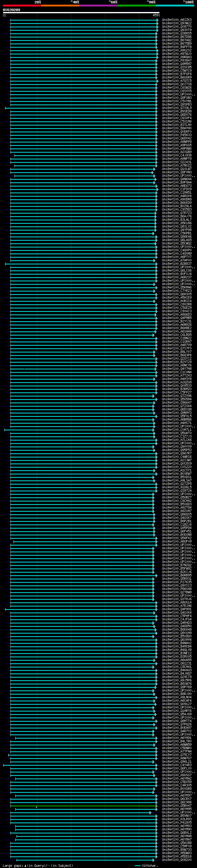
Task: Click the red 20% identity legend segment
Action: (22, 6)
